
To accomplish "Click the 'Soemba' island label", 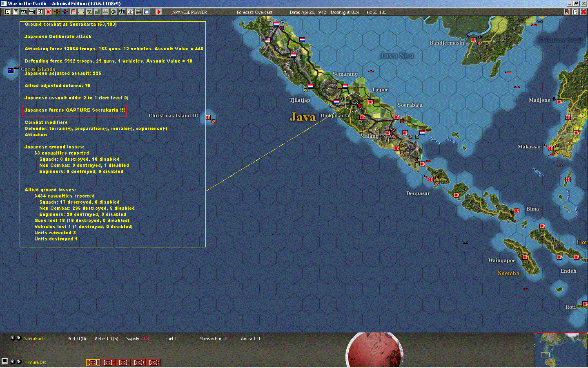I will click(x=509, y=273).
